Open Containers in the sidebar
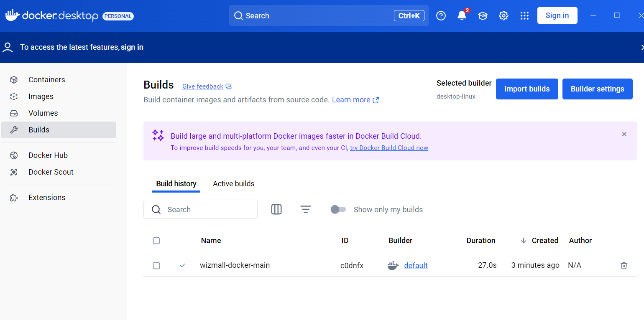This screenshot has width=644, height=320. (59, 80)
